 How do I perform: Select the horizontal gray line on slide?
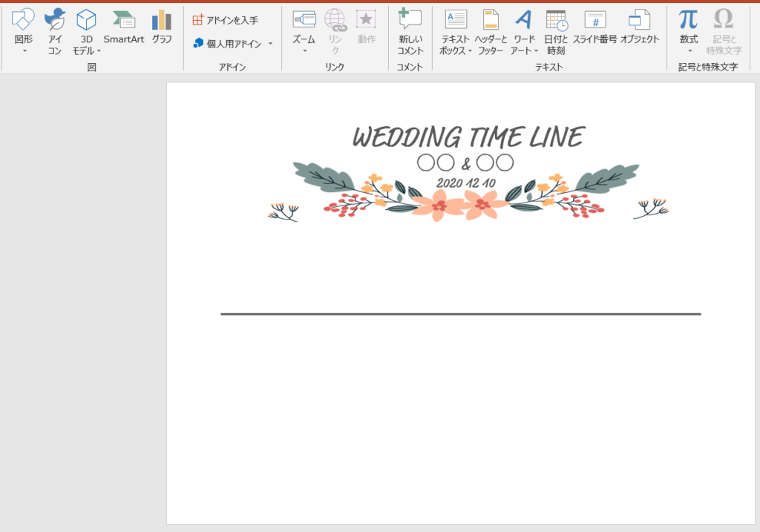[x=460, y=314]
